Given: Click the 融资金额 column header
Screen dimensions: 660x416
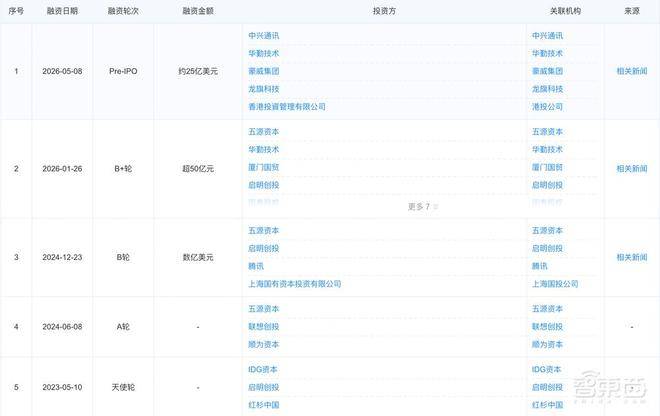Looking at the screenshot, I should coord(198,11).
